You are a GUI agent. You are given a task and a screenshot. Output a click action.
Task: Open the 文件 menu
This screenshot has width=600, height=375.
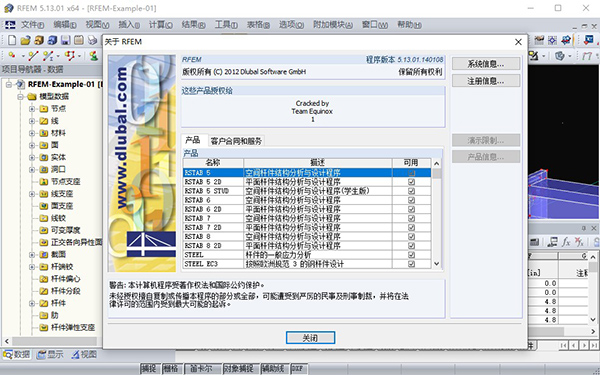click(x=32, y=25)
